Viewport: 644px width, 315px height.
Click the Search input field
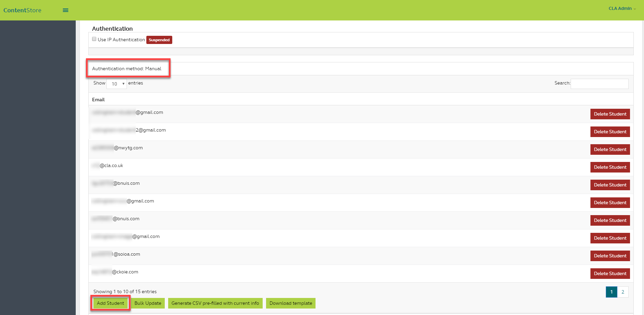(599, 84)
